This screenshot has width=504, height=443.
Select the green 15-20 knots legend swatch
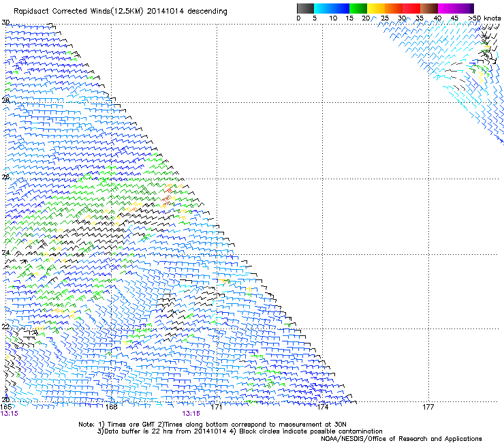click(x=358, y=8)
